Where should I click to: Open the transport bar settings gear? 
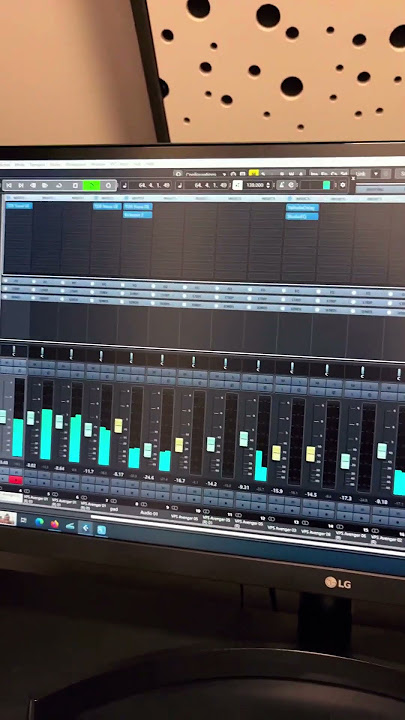[x=342, y=185]
